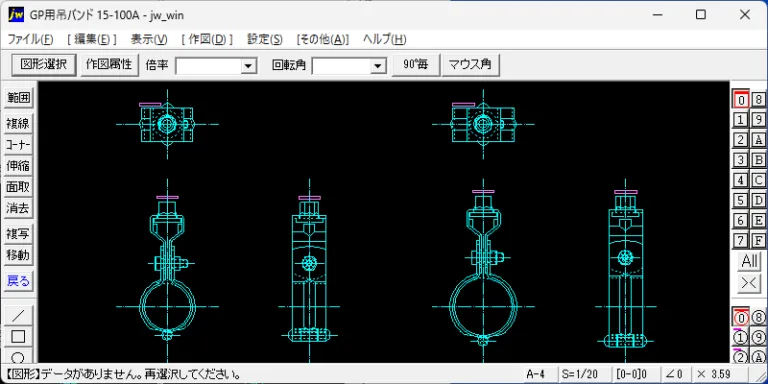
Task: Open the ヘルプ(H) menu
Action: [384, 39]
